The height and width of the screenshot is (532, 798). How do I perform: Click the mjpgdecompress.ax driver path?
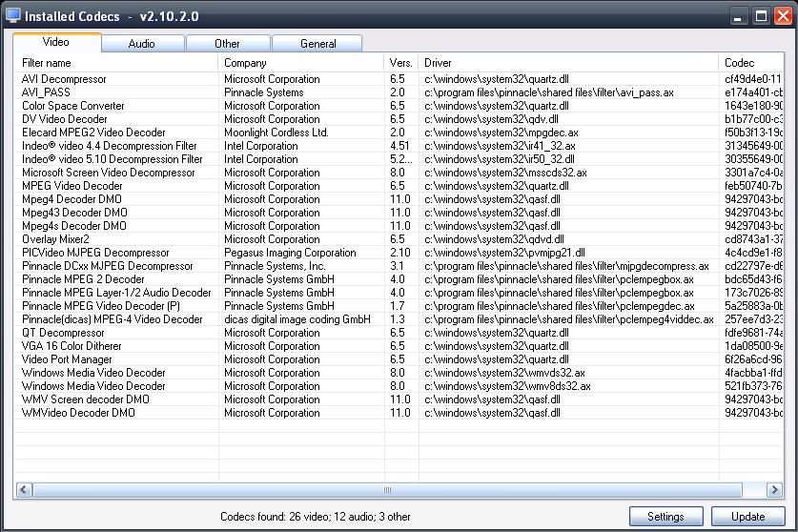(567, 266)
